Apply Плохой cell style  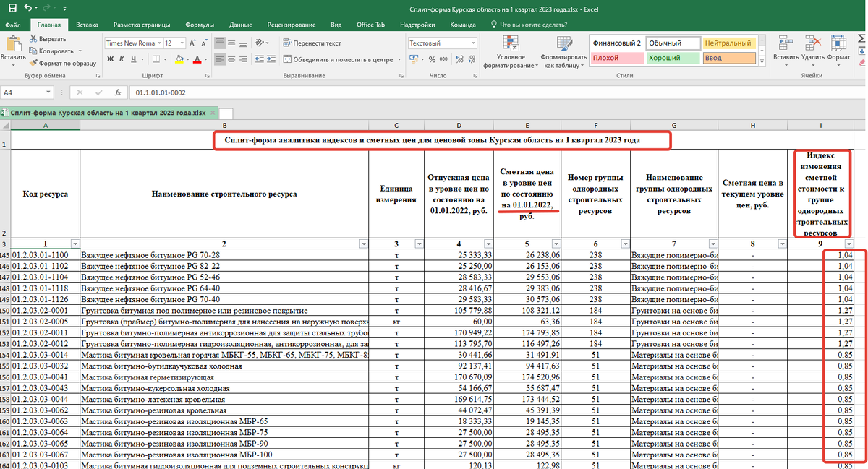tap(616, 58)
